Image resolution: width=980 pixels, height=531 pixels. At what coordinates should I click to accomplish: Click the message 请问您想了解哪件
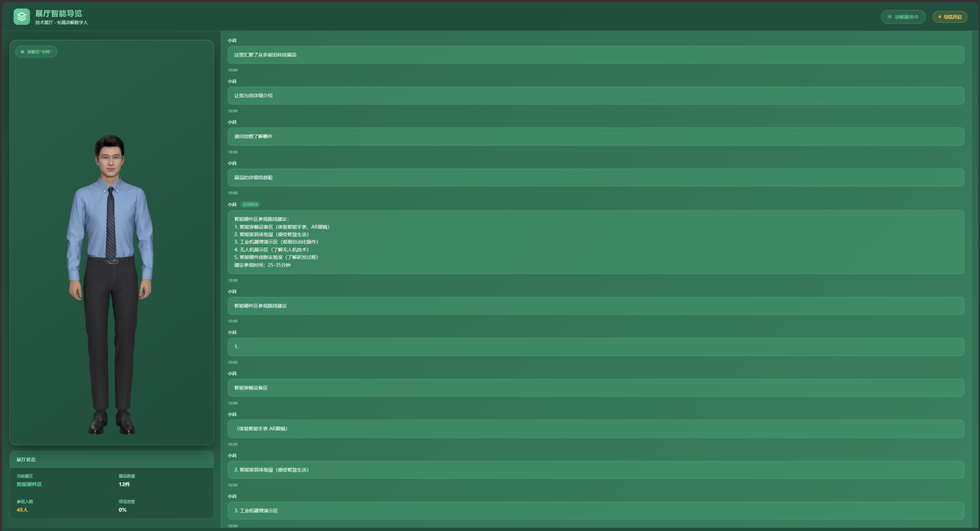tap(596, 137)
